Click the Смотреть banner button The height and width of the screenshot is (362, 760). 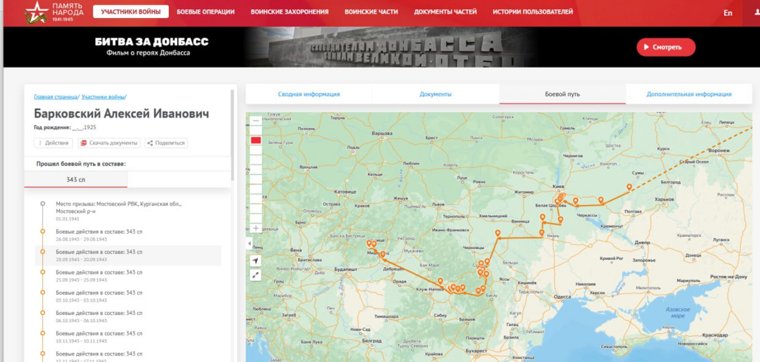pyautogui.click(x=666, y=47)
